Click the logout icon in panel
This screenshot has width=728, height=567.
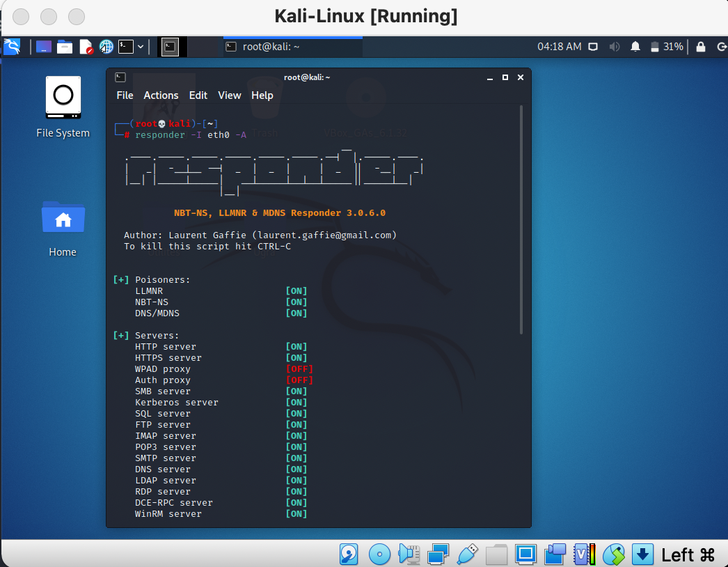(722, 47)
